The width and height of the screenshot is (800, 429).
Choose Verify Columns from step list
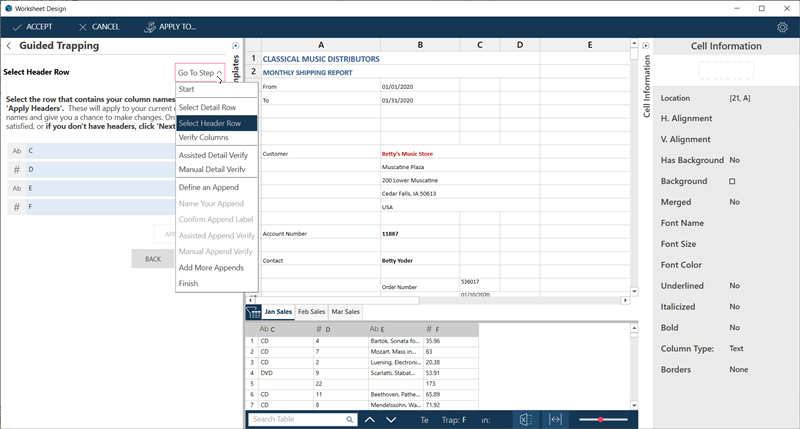click(x=203, y=137)
